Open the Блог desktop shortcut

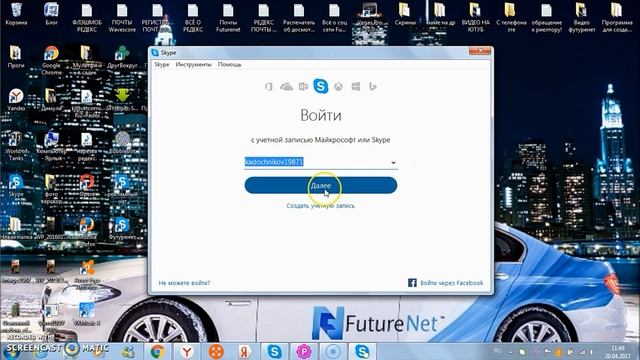point(51,14)
